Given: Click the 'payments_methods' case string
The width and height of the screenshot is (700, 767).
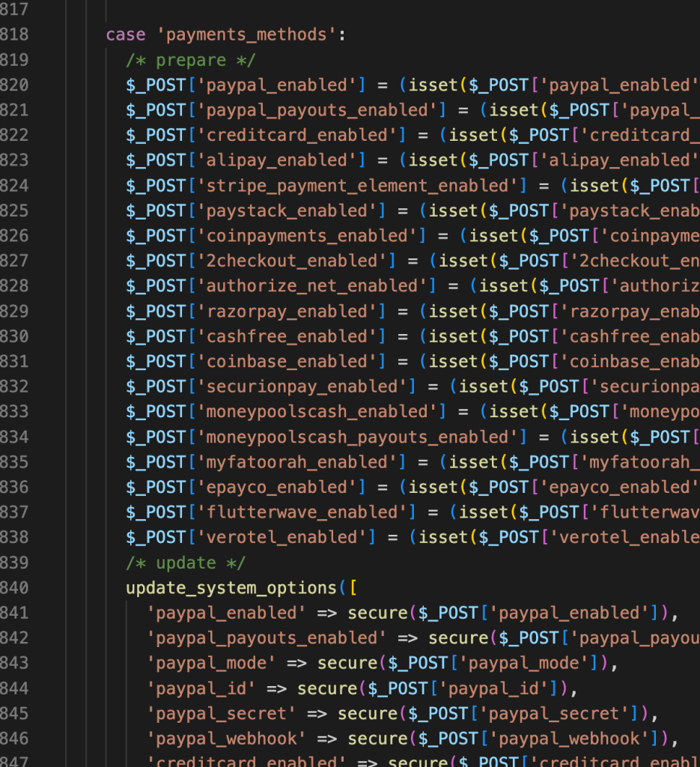Looking at the screenshot, I should (x=246, y=34).
